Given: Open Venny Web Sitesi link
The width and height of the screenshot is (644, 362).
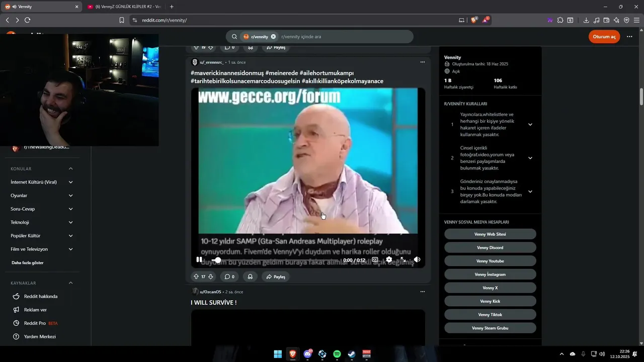Looking at the screenshot, I should (490, 234).
